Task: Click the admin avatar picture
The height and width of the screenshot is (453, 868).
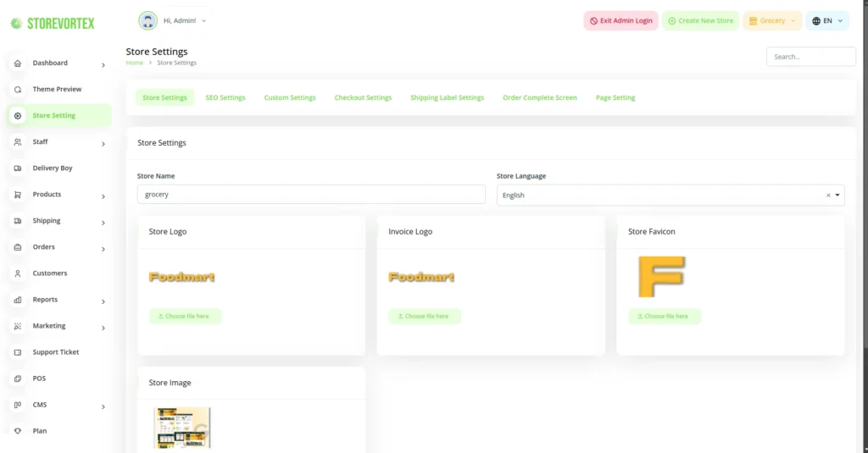Action: click(x=147, y=20)
